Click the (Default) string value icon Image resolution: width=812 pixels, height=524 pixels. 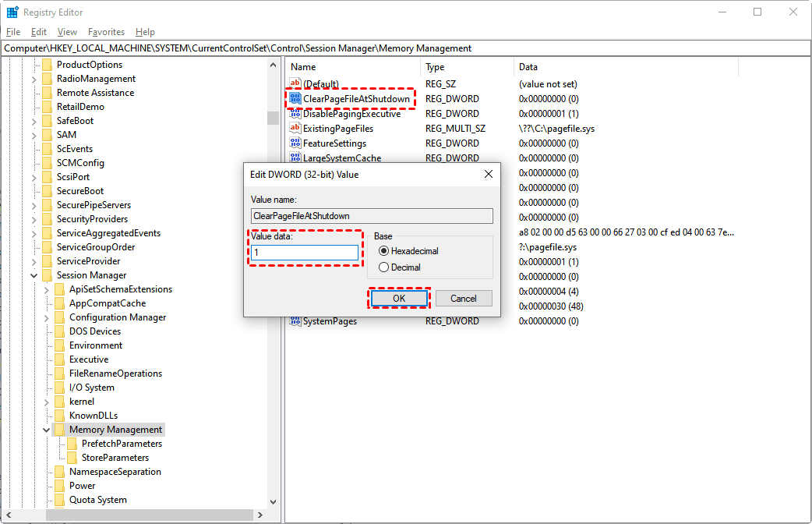coord(295,83)
